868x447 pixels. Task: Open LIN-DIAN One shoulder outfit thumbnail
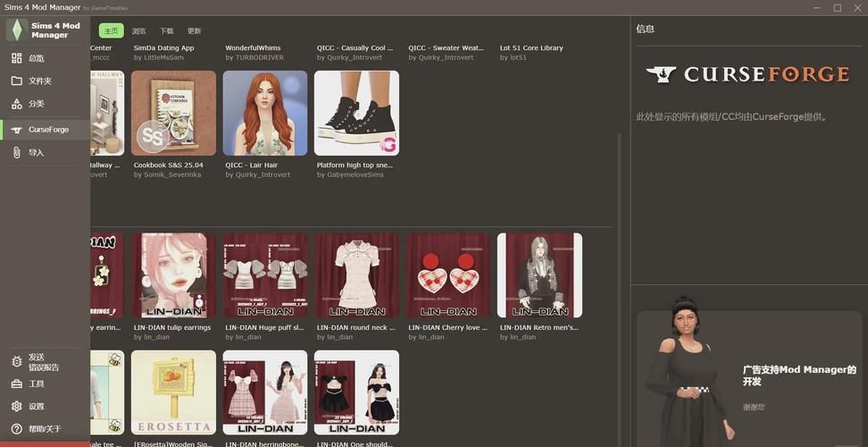tap(356, 392)
